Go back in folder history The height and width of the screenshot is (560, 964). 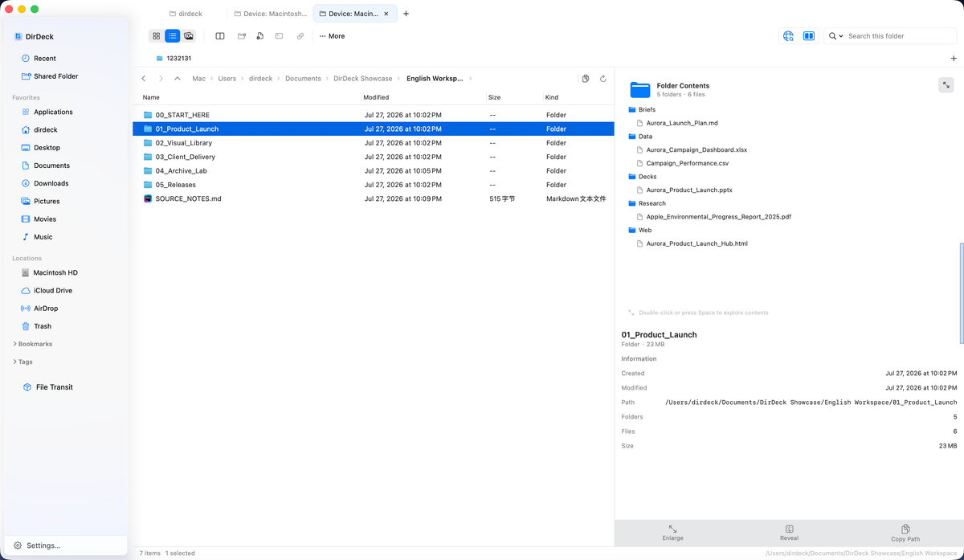(x=144, y=79)
